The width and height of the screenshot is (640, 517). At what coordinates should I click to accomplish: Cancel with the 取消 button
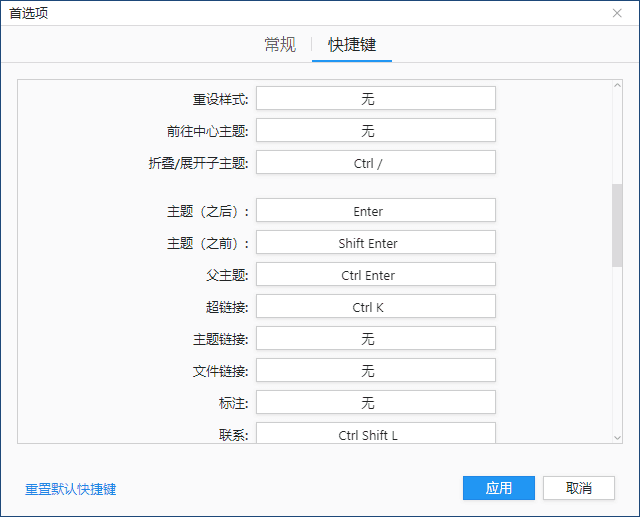tap(579, 488)
